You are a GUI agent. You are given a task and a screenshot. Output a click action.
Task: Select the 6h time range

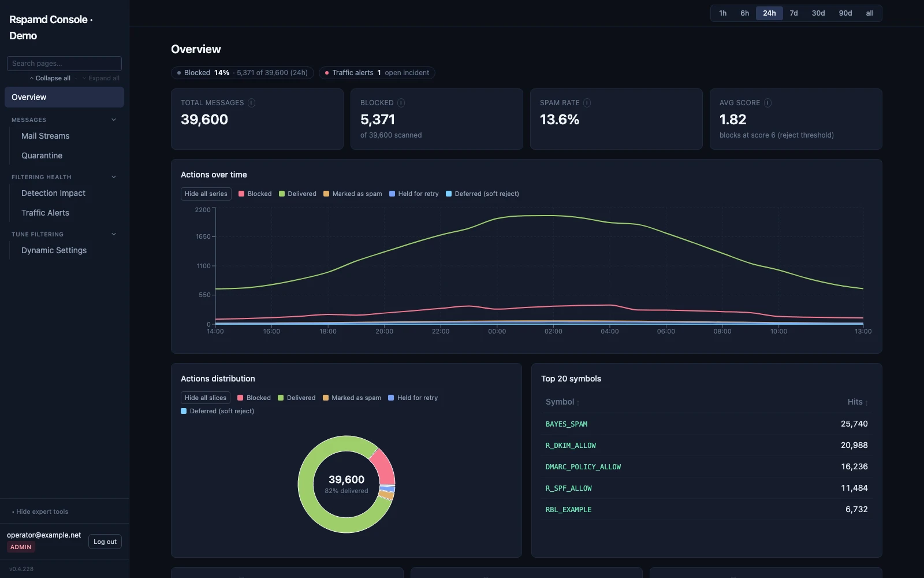pos(745,13)
